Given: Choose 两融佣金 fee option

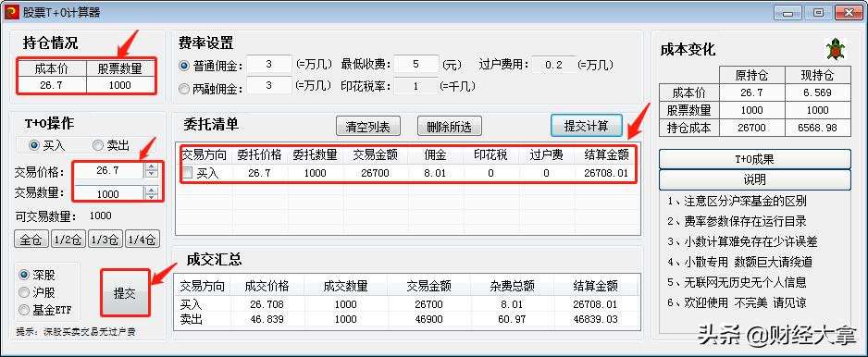Looking at the screenshot, I should [x=184, y=88].
